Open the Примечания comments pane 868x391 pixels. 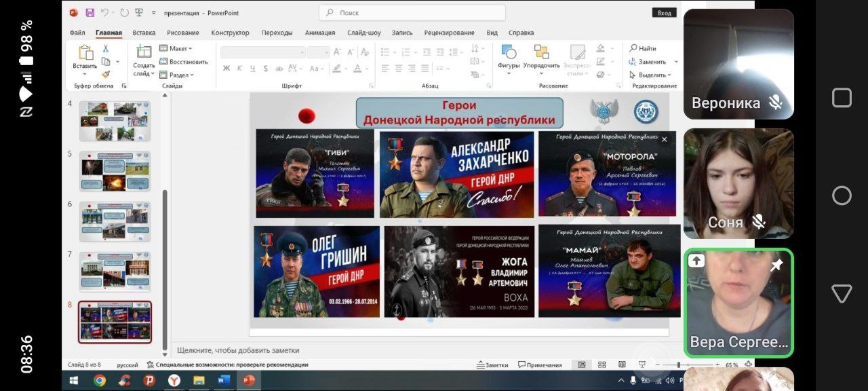[540, 365]
